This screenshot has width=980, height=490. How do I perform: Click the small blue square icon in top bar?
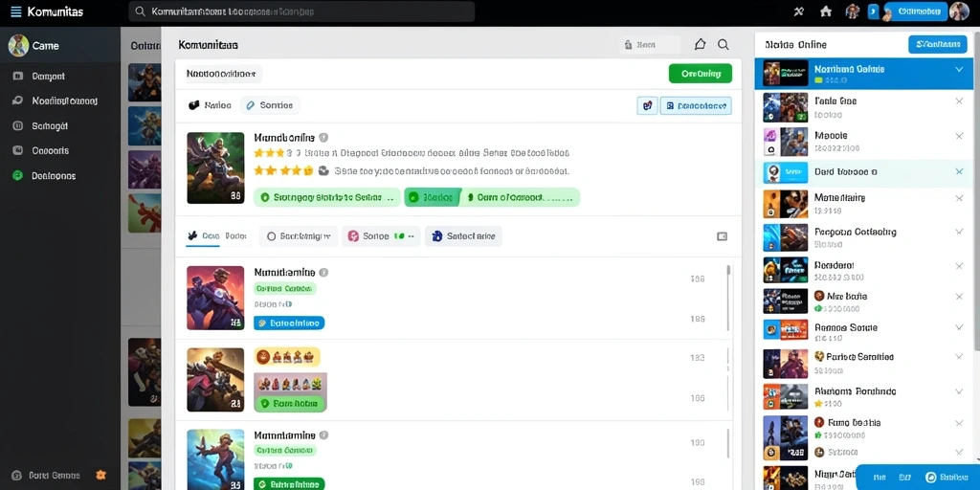(874, 11)
